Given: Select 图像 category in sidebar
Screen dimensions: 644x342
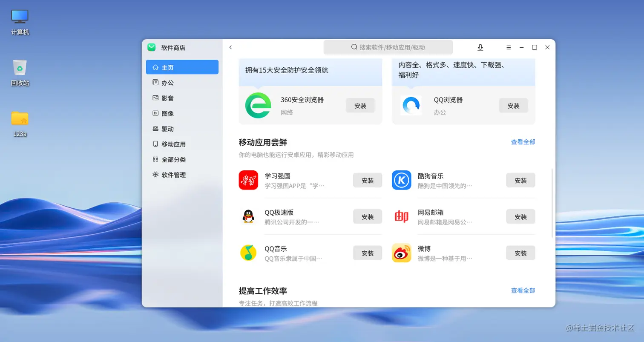Looking at the screenshot, I should pyautogui.click(x=182, y=113).
